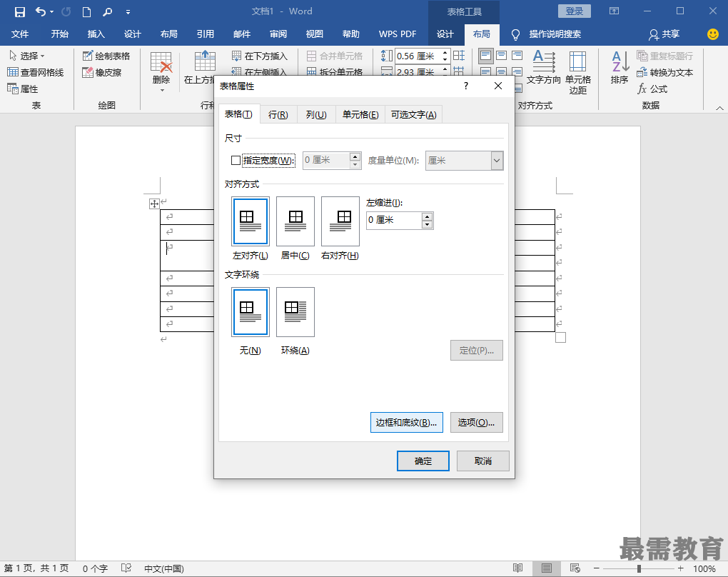
Task: Click the 选项(O)... button
Action: [x=476, y=422]
